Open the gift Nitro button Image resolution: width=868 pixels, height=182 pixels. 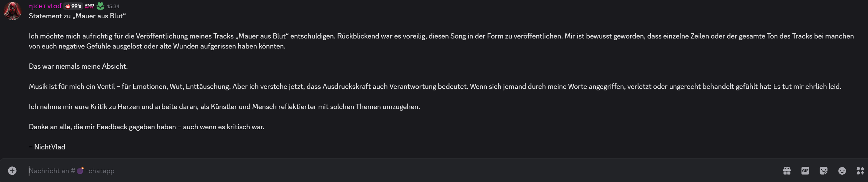(x=787, y=171)
